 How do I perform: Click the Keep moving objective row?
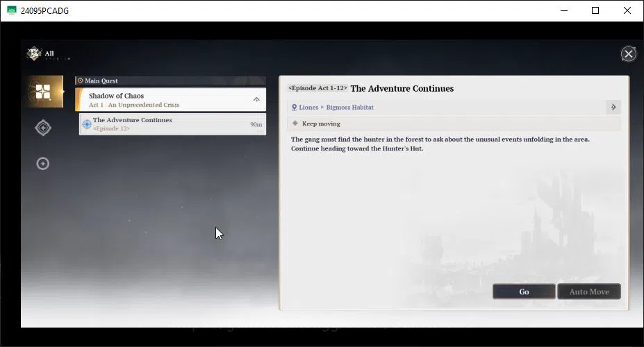pyautogui.click(x=454, y=124)
